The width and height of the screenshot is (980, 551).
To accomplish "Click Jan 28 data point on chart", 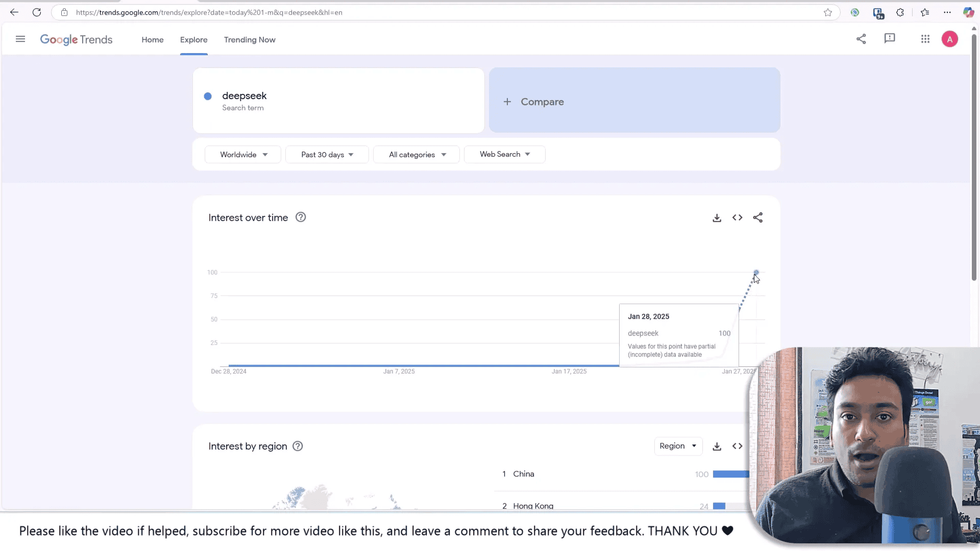I will (x=756, y=272).
